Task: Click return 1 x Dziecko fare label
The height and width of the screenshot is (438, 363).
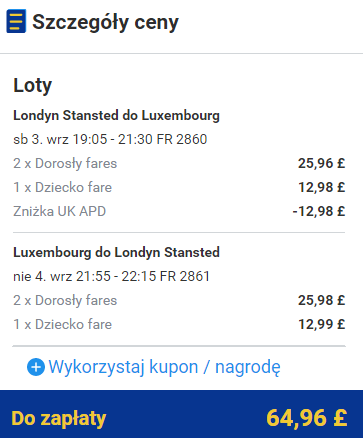Action: pyautogui.click(x=62, y=324)
